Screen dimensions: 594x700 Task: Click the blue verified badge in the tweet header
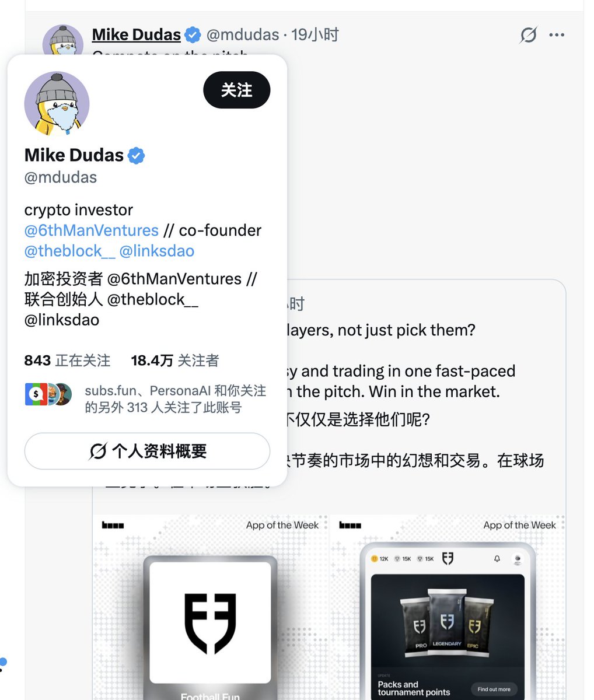pos(193,35)
